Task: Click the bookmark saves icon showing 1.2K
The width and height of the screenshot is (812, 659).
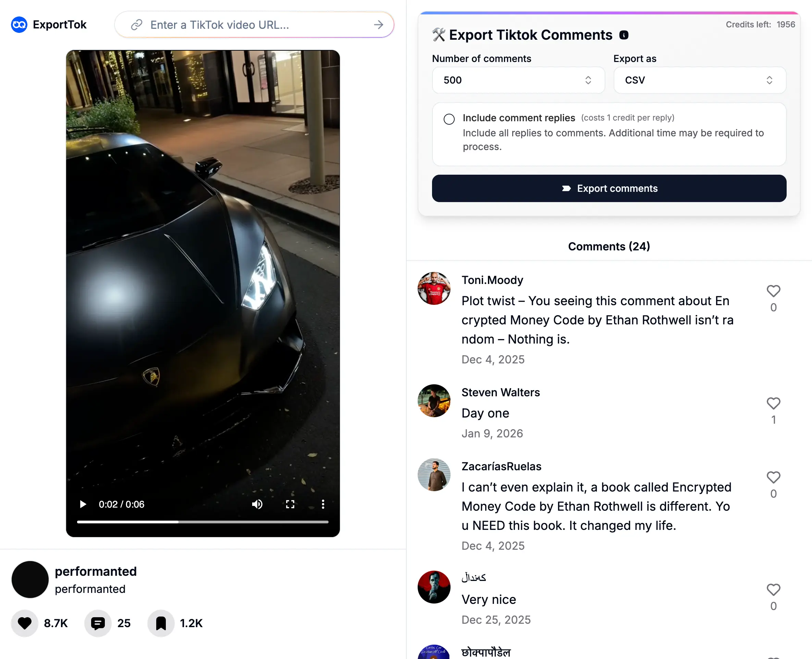Action: (x=161, y=623)
